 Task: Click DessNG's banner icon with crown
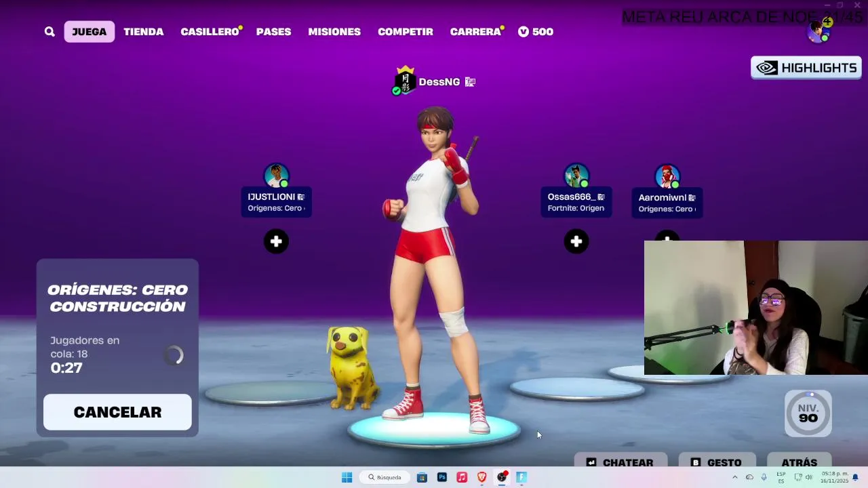[404, 81]
